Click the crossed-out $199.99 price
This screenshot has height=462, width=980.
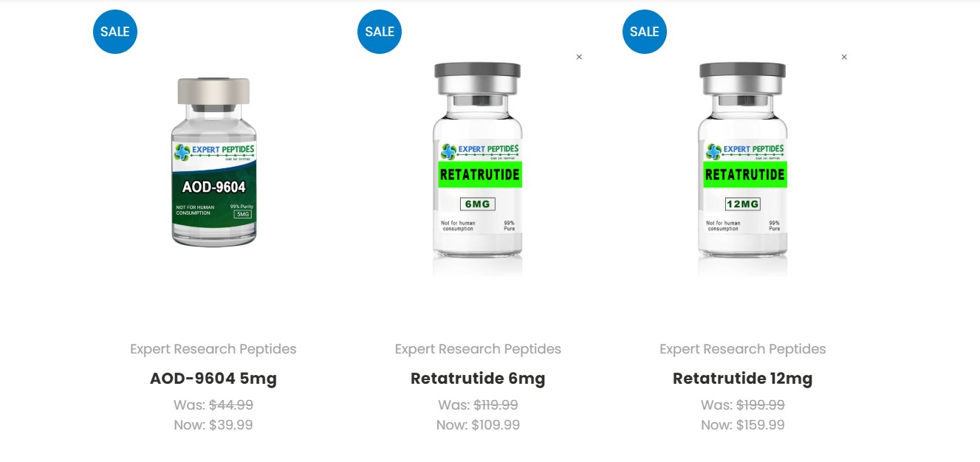coord(761,405)
